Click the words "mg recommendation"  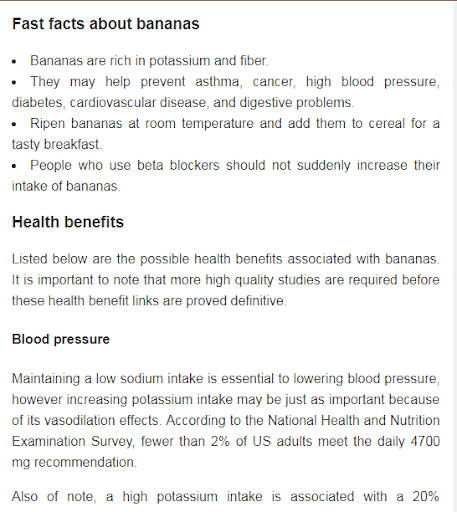[74, 463]
